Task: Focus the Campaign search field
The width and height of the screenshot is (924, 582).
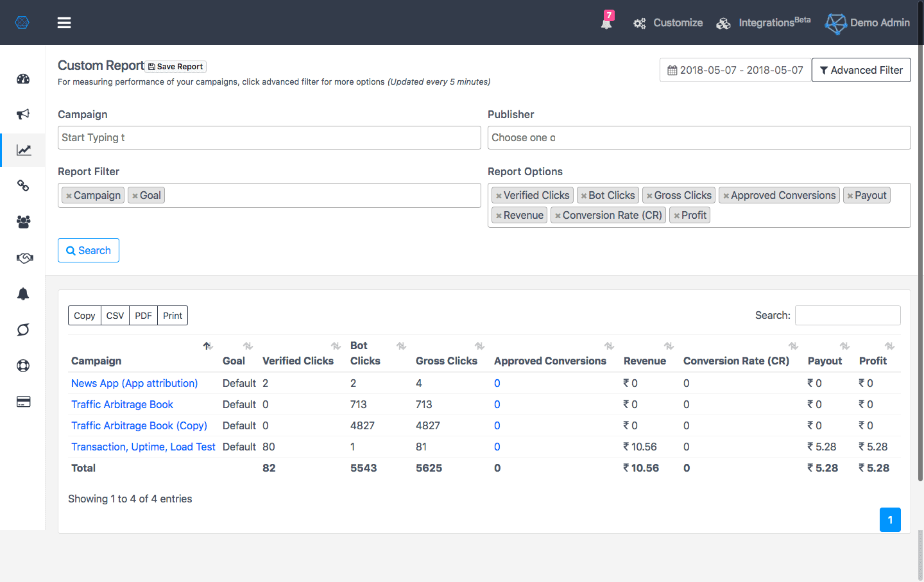Action: 269,138
